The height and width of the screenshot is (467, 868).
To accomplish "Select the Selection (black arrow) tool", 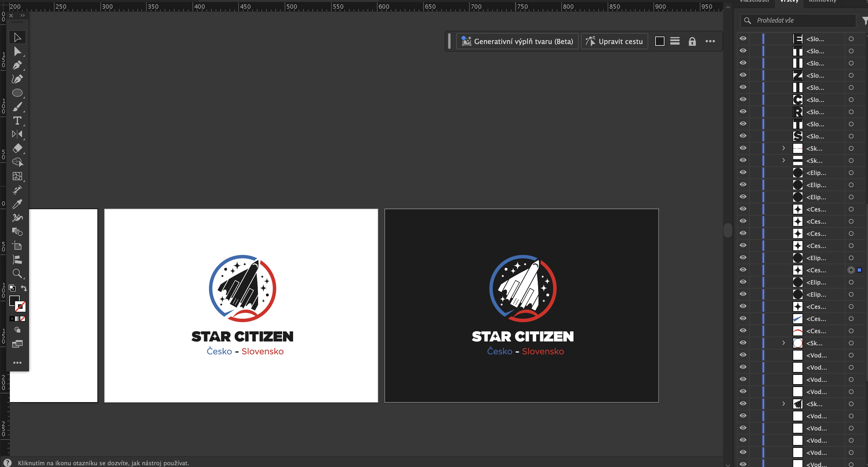I will pos(17,37).
